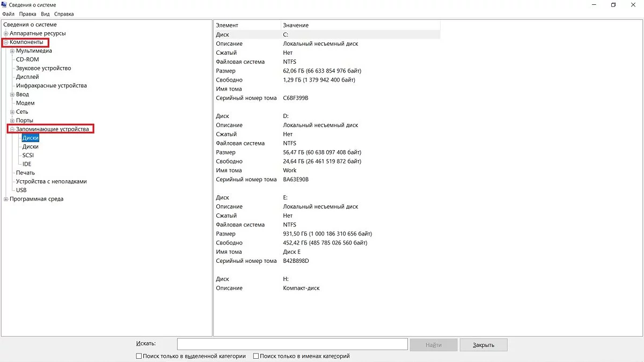Expand the Аппаратные ресурсы node
The image size is (644, 362).
pyautogui.click(x=6, y=33)
